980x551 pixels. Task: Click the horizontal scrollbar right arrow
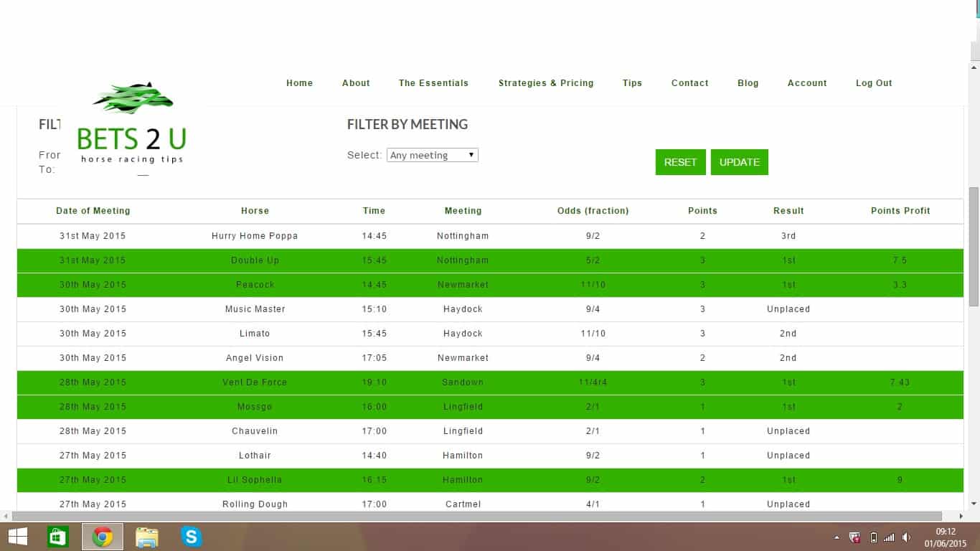(x=961, y=516)
